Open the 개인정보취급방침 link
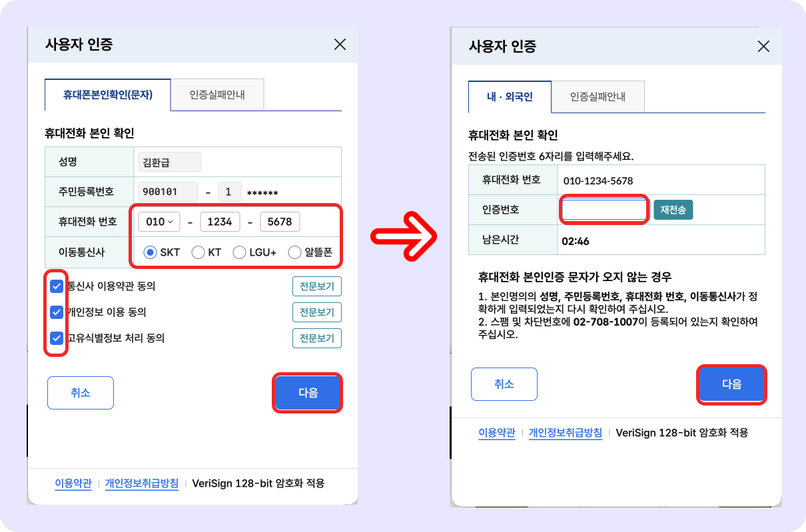This screenshot has height=532, width=806. pyautogui.click(x=141, y=483)
